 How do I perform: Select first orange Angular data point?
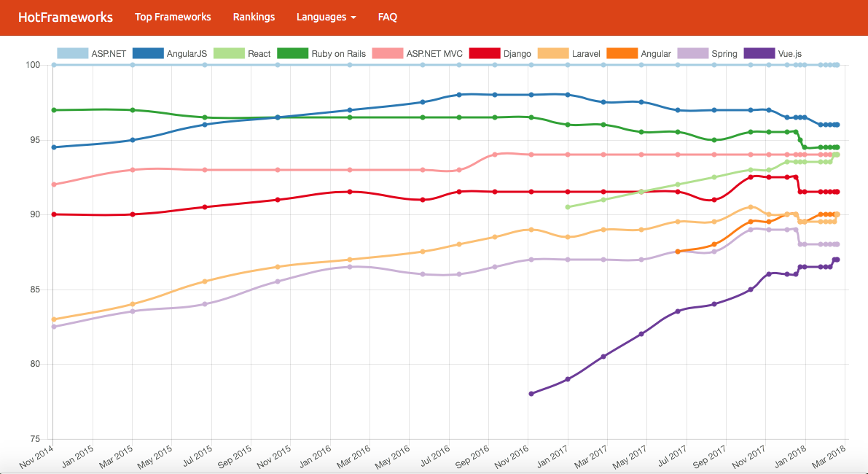tap(678, 252)
